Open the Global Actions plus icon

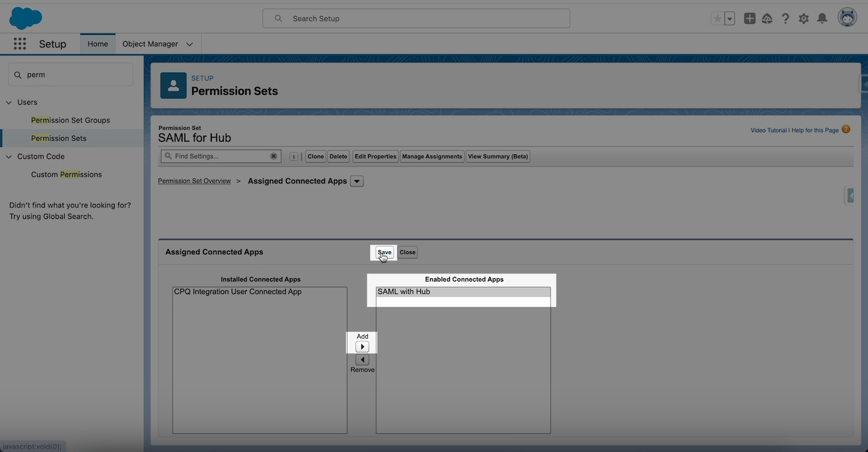coord(749,19)
